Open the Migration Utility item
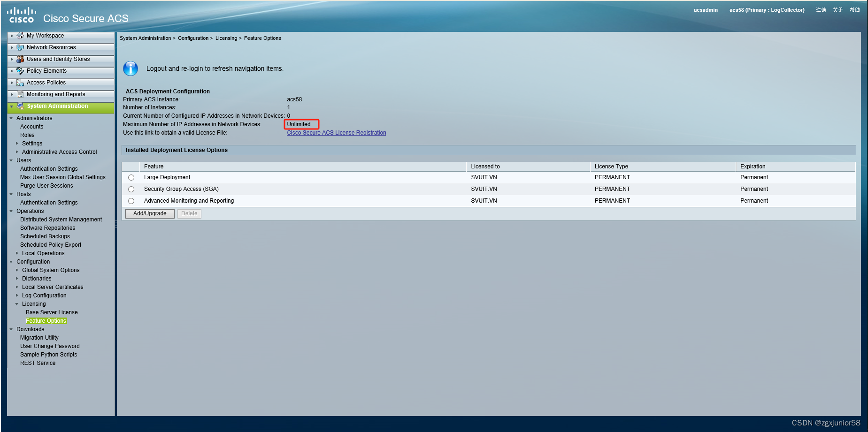Screen dimensions: 868x432 point(39,338)
